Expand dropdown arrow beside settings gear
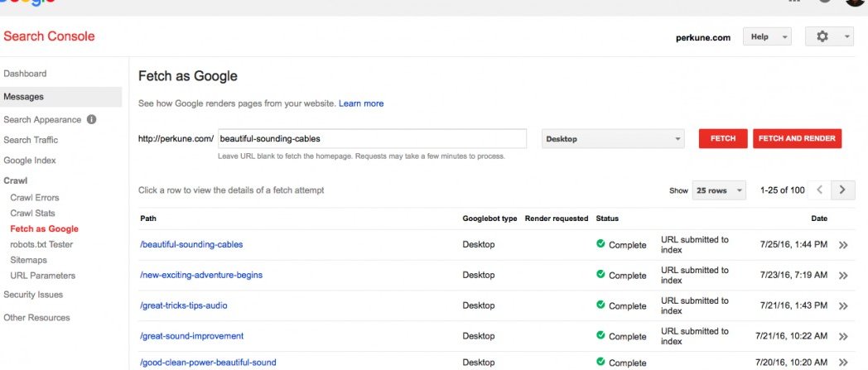868x370 pixels. pos(847,37)
